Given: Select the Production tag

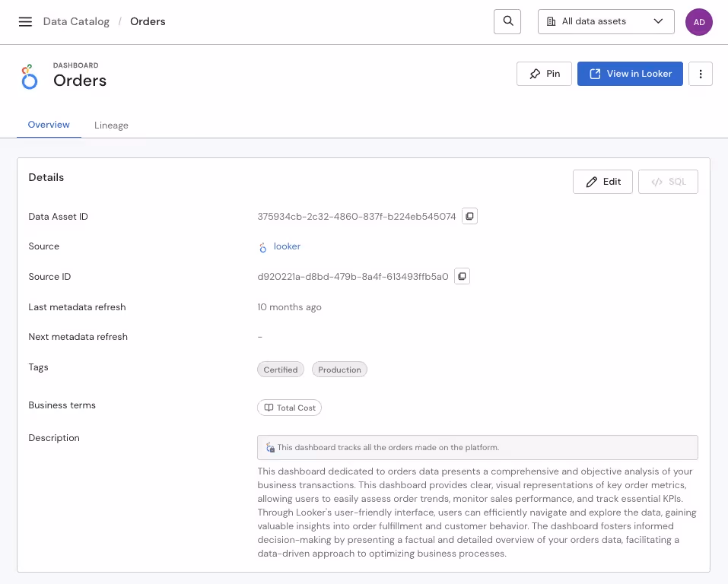Looking at the screenshot, I should coord(339,370).
